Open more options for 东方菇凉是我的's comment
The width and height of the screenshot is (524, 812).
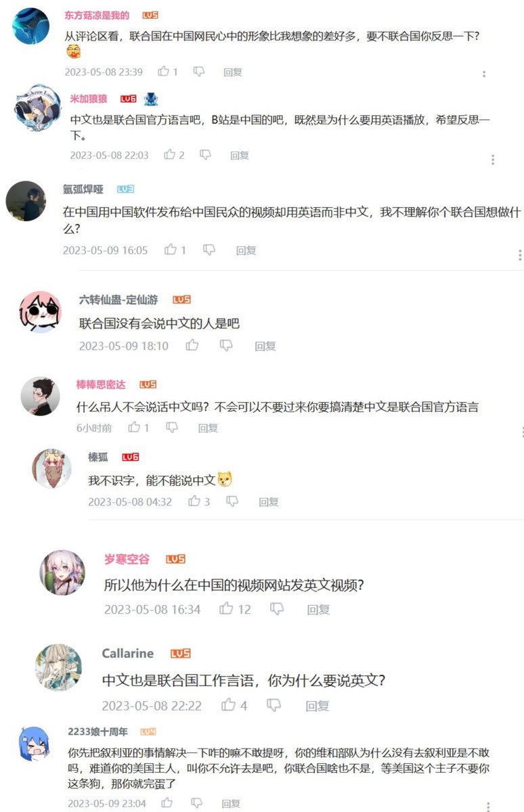tap(484, 74)
